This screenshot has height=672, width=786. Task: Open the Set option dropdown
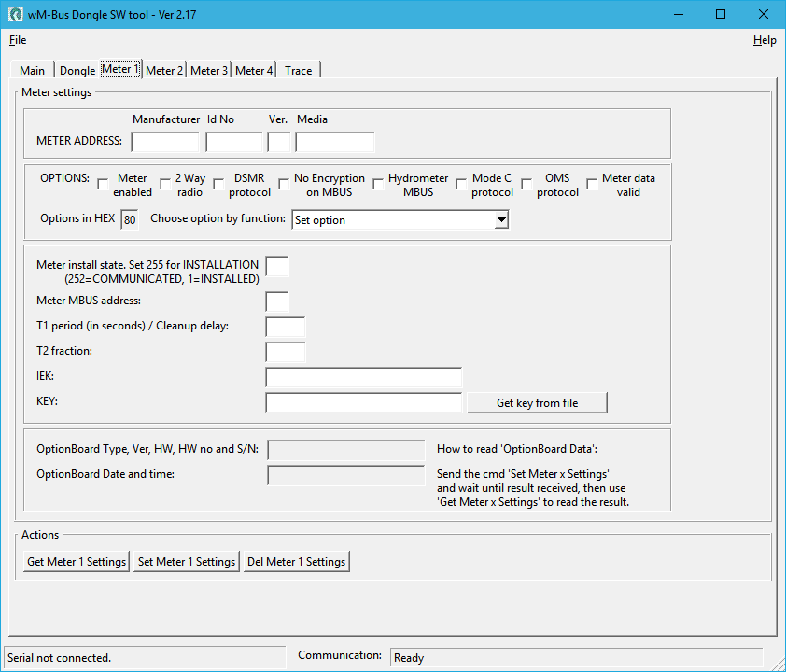(501, 220)
